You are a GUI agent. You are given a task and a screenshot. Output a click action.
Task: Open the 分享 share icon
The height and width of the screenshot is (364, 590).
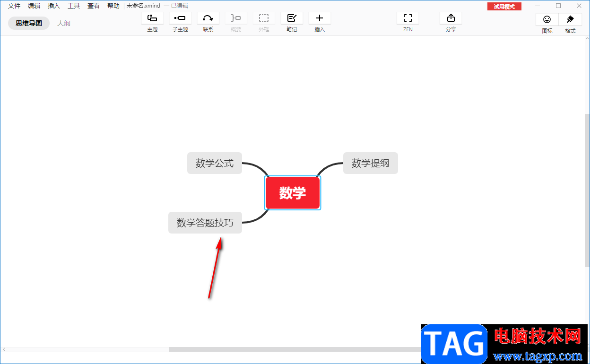click(x=451, y=18)
